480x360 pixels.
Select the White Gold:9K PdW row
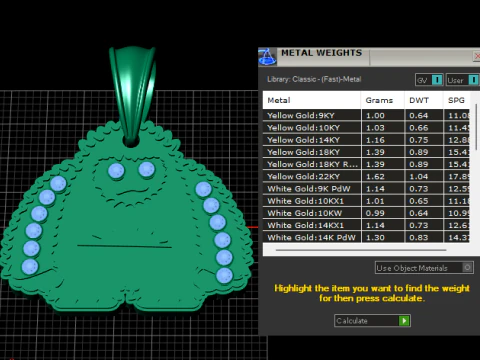pyautogui.click(x=366, y=189)
